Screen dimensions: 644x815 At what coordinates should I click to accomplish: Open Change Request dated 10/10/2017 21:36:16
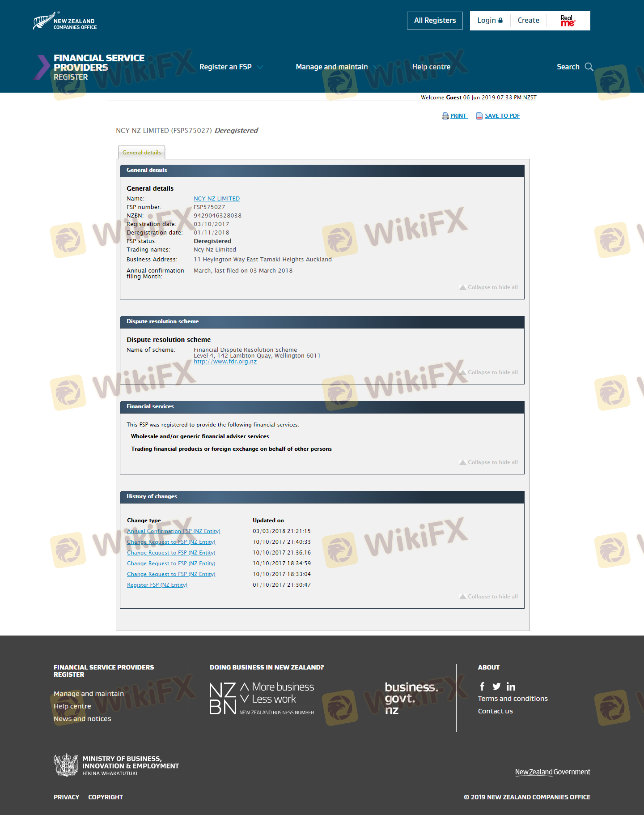click(x=171, y=553)
